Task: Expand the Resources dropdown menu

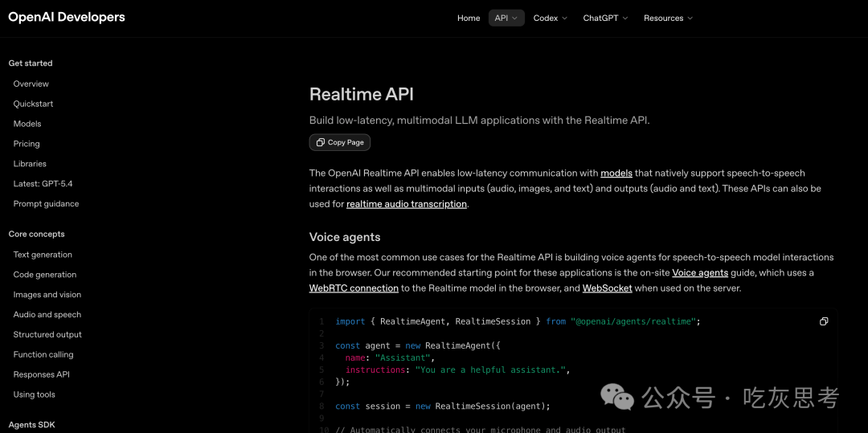Action: 668,18
